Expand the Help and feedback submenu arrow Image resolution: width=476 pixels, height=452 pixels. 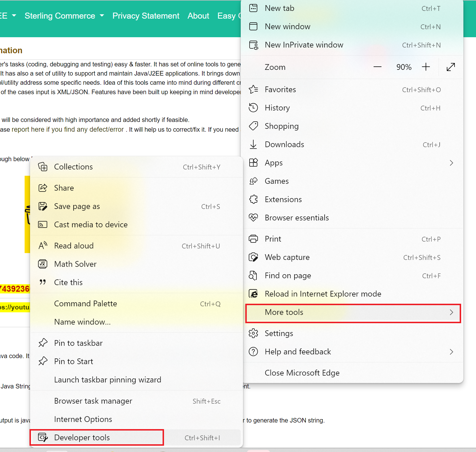pos(451,352)
